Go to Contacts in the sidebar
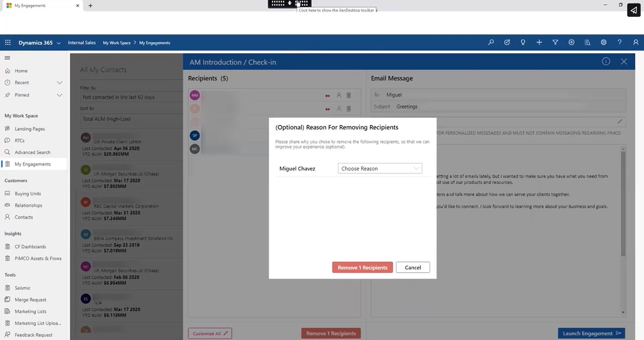Viewport: 644px width, 340px height. [23, 217]
